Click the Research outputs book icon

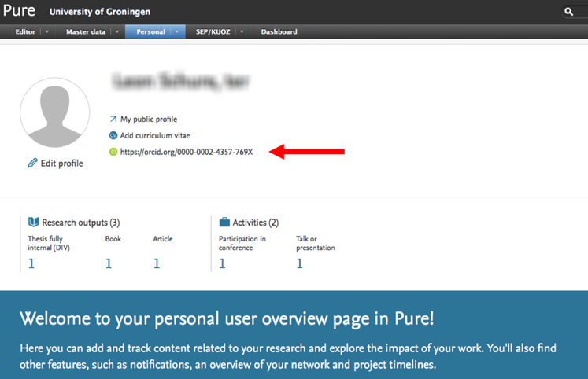(x=33, y=223)
